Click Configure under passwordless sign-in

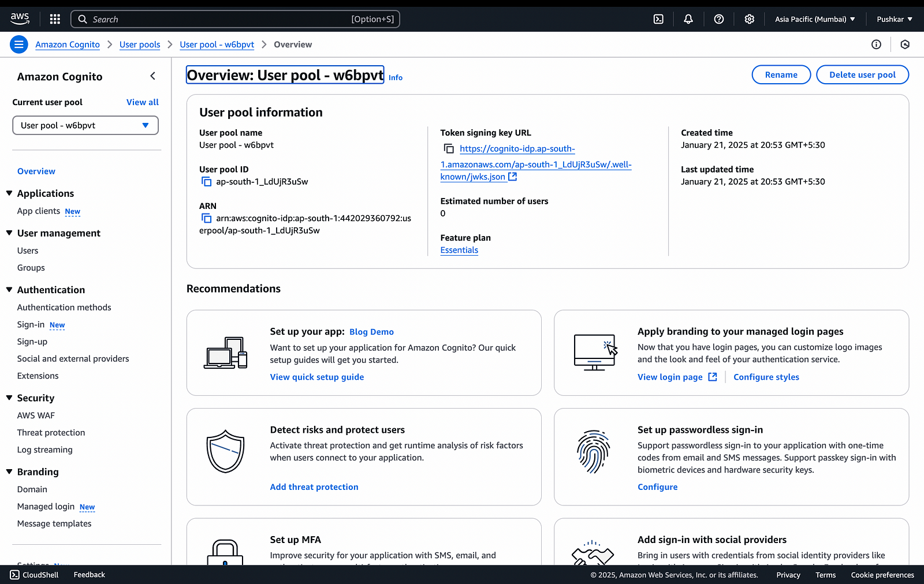tap(658, 487)
